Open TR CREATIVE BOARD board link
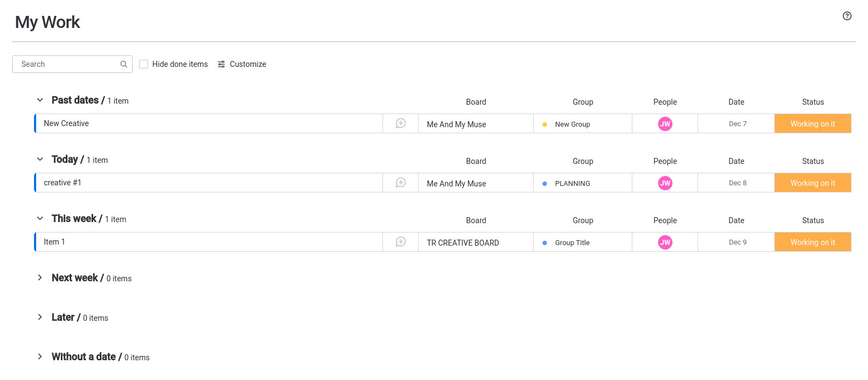 [462, 242]
